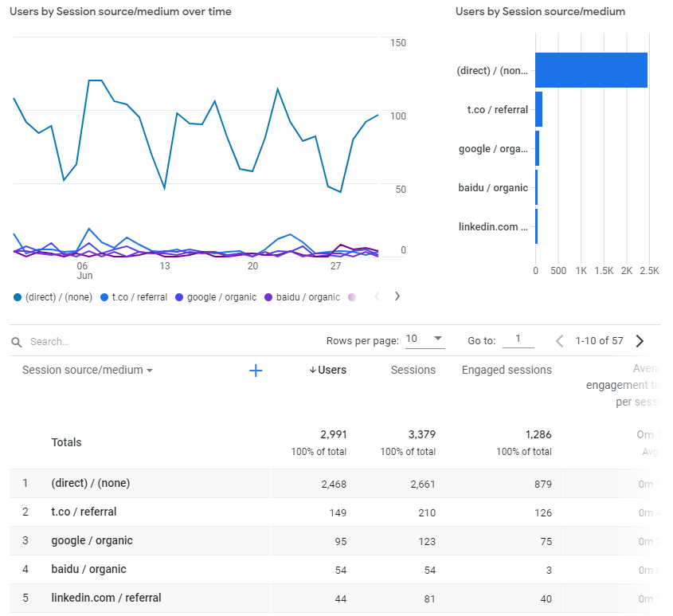Select (direct) / (none) table row name

(91, 483)
